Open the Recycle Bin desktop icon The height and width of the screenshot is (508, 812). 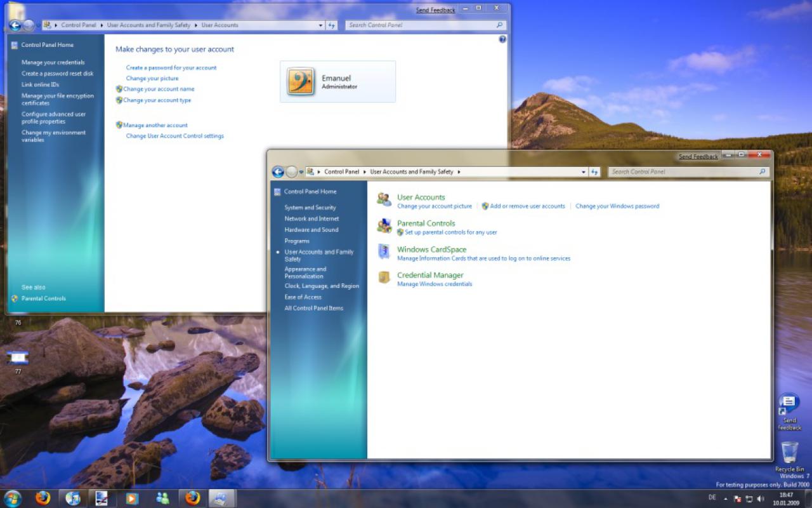pyautogui.click(x=790, y=453)
